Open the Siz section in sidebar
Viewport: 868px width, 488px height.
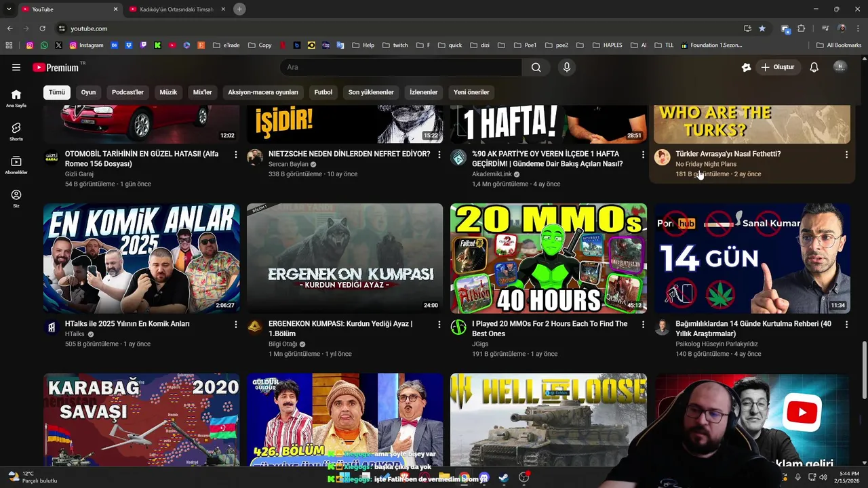tap(16, 198)
